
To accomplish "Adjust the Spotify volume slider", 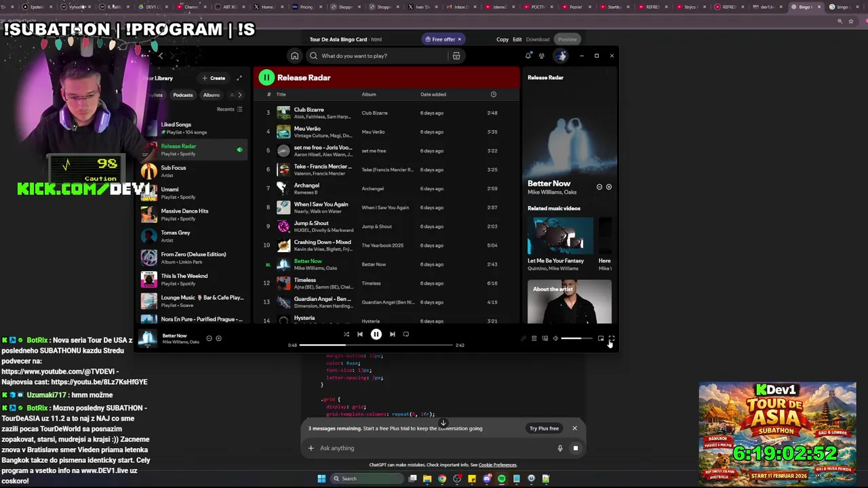I will pyautogui.click(x=576, y=338).
